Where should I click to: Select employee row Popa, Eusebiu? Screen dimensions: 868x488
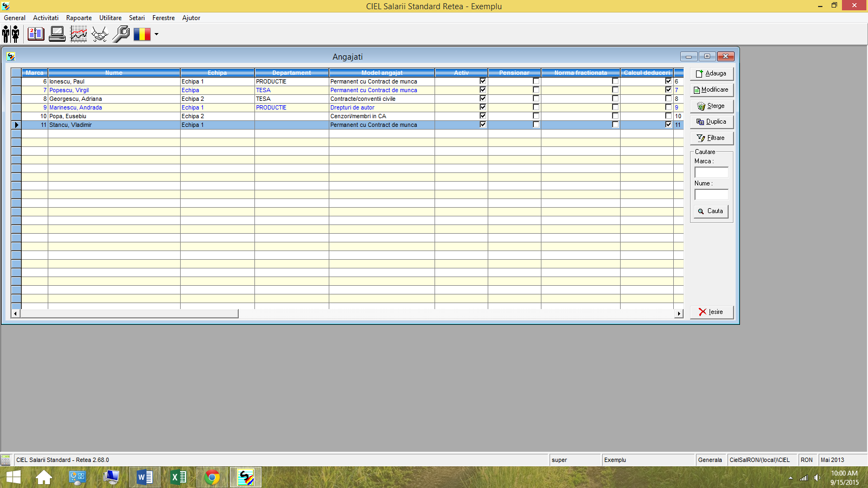(x=347, y=116)
